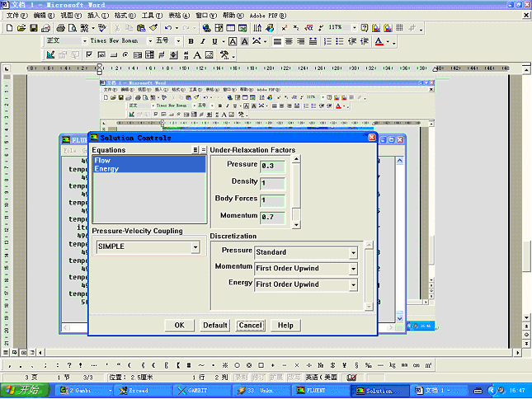This screenshot has height=399, width=532.
Task: Click the Center alignment icon
Action: [290, 41]
